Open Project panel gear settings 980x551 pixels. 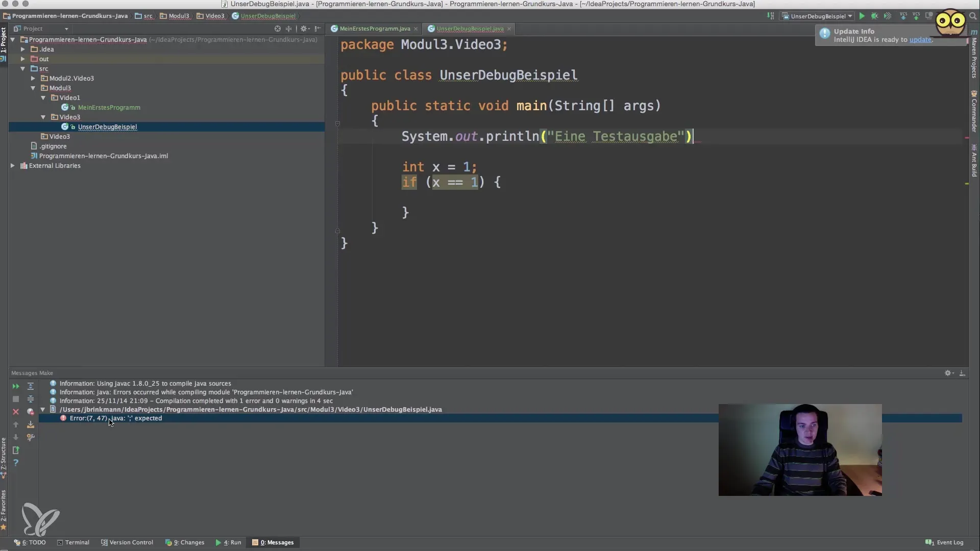coord(305,29)
